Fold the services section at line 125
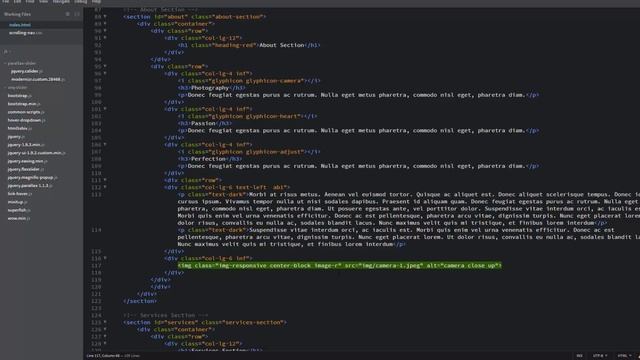 [x=105, y=322]
